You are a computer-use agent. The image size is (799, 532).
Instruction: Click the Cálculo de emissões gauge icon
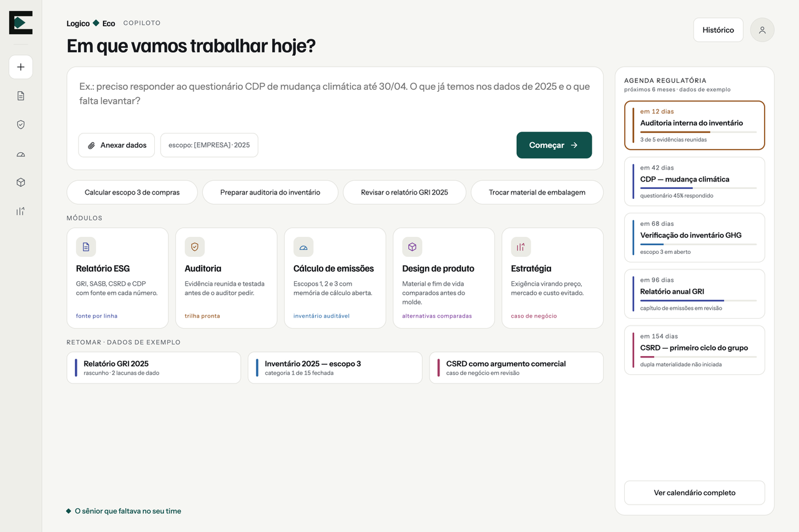point(303,247)
